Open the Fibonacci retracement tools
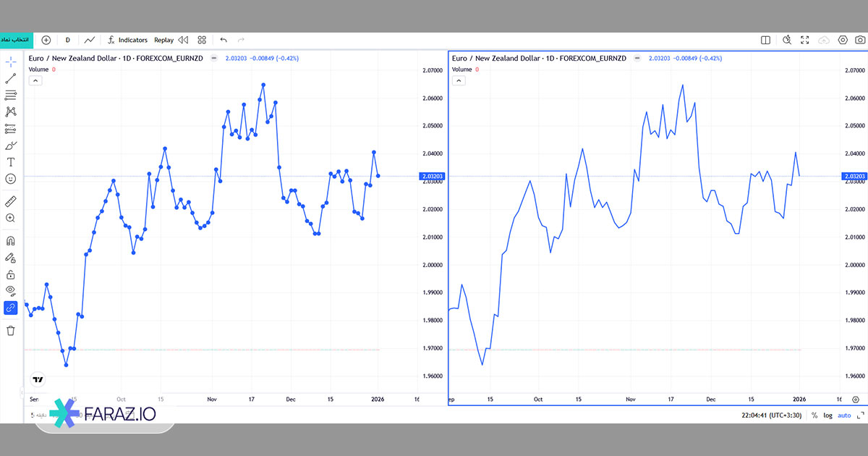868x456 pixels. pyautogui.click(x=11, y=95)
